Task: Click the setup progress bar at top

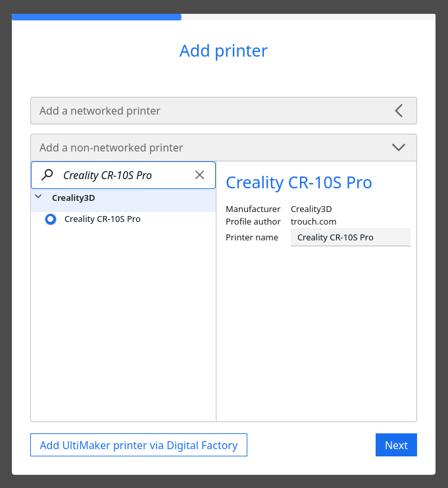Action: pos(224,17)
